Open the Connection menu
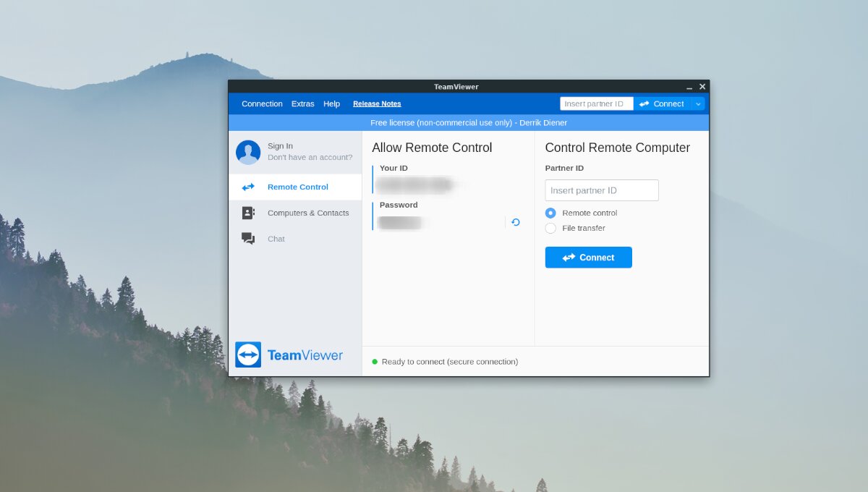The width and height of the screenshot is (868, 492). click(x=262, y=103)
